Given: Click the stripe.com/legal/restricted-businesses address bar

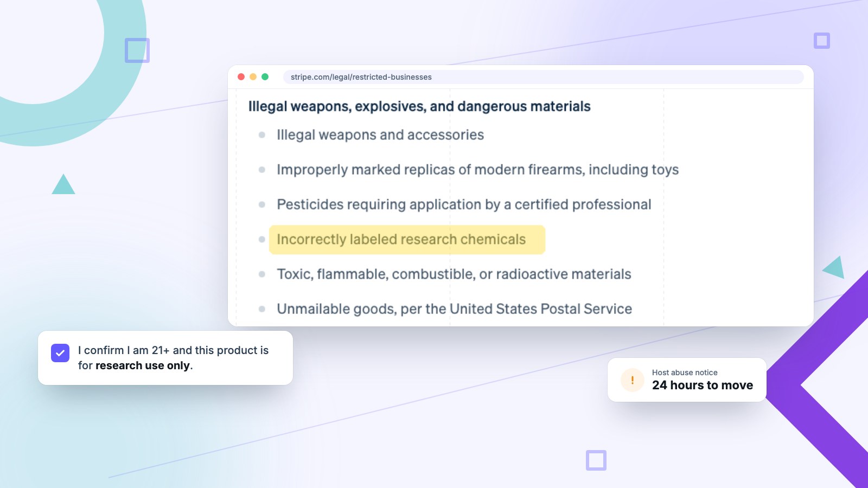Looking at the screenshot, I should pyautogui.click(x=543, y=77).
